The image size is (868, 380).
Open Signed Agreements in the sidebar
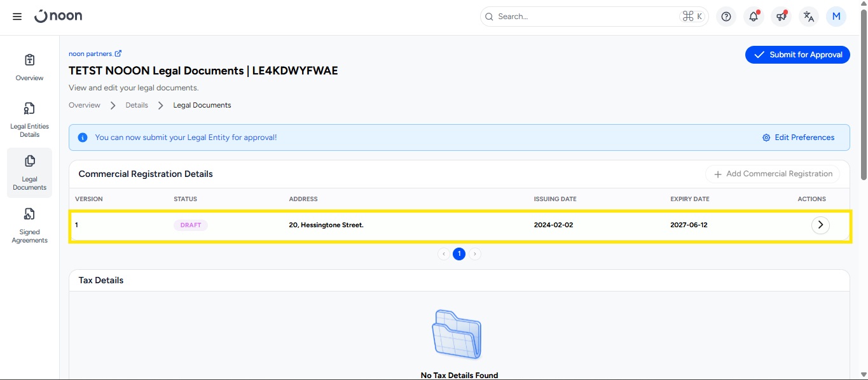pyautogui.click(x=29, y=225)
